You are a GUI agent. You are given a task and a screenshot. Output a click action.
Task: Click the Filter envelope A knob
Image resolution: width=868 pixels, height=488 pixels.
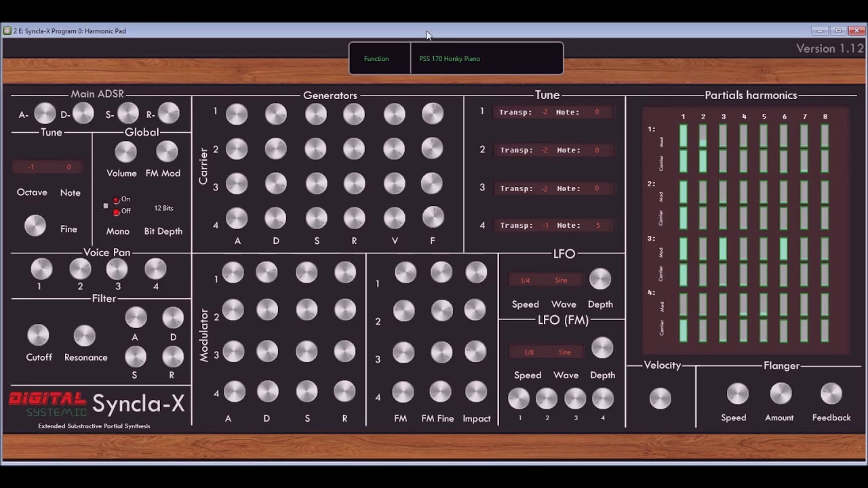136,317
